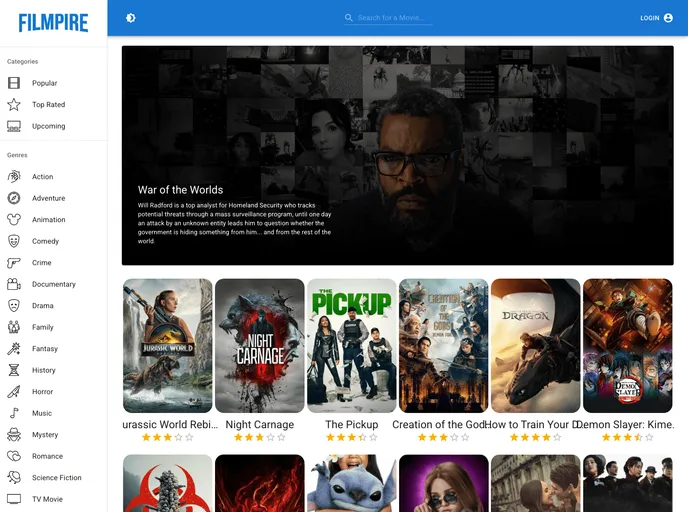This screenshot has width=688, height=512.
Task: Click the Action genre icon
Action: coord(14,176)
